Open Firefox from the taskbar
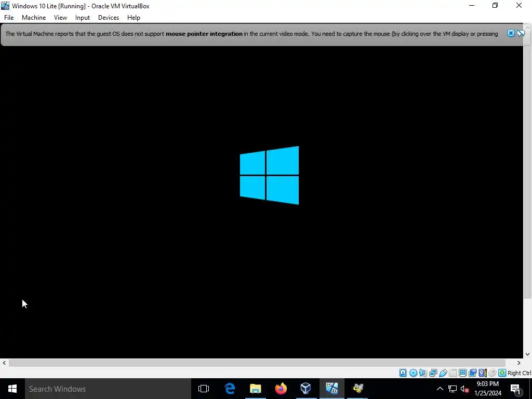Screen dimensions: 532x399 pyautogui.click(x=281, y=389)
